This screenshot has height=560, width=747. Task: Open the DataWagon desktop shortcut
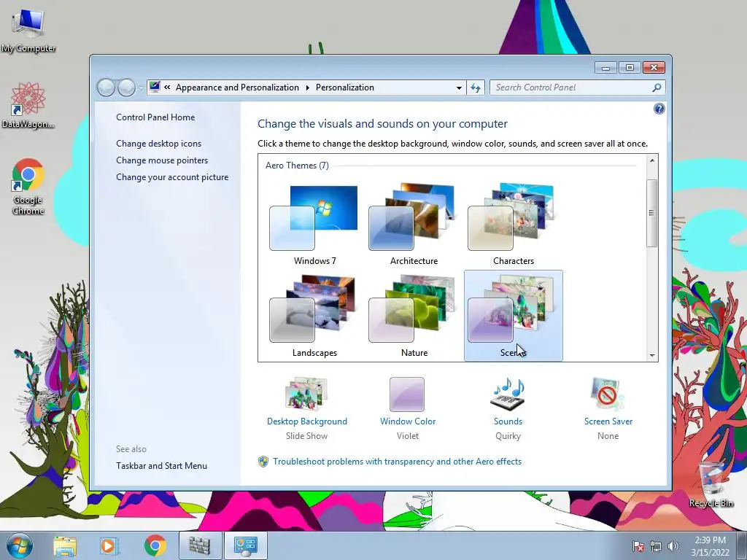click(x=28, y=105)
